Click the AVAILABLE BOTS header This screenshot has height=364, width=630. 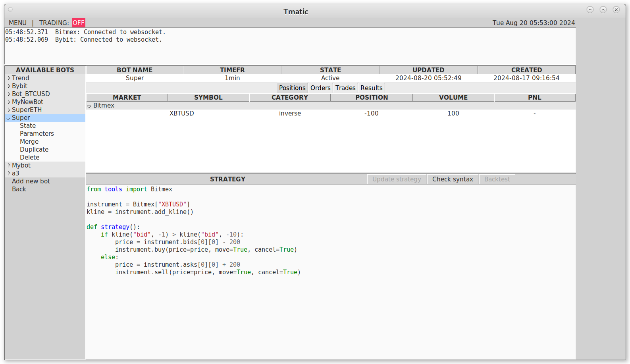[x=45, y=70]
